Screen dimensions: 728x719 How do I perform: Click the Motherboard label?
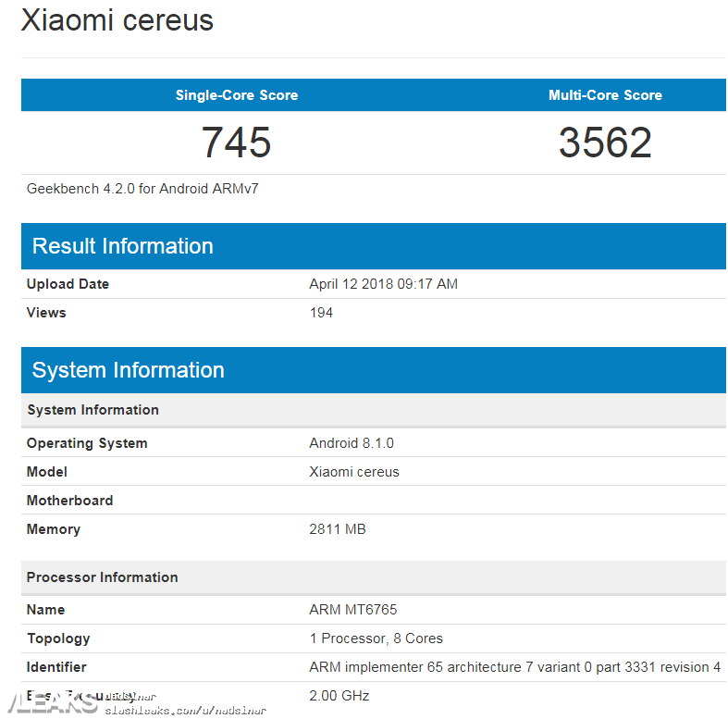coord(69,501)
